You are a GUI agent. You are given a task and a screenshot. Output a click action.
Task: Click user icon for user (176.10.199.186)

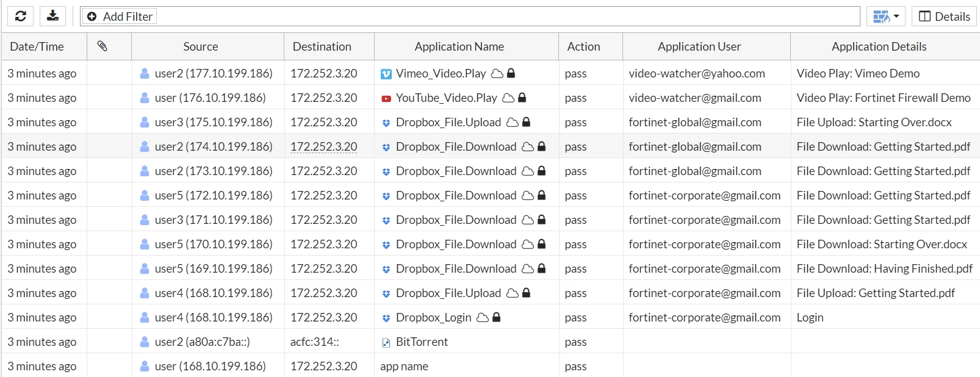coord(145,98)
